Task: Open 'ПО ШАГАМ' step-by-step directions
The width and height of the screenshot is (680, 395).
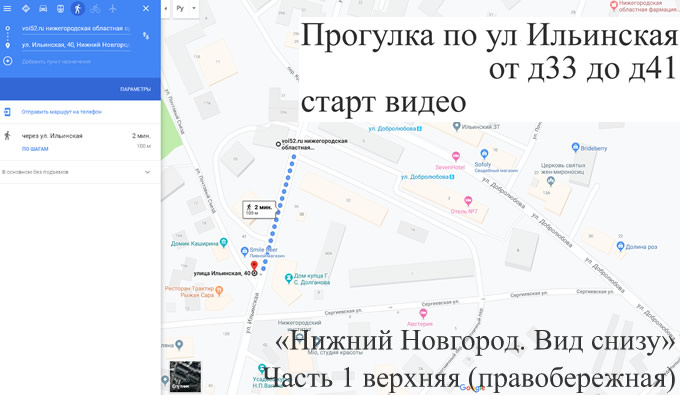Action: (35, 149)
